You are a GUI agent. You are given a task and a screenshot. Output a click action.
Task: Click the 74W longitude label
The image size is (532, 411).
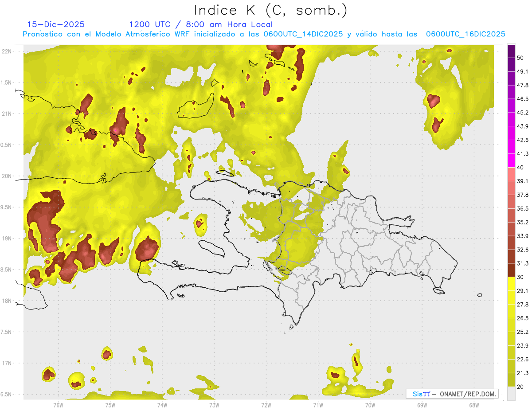pyautogui.click(x=162, y=405)
